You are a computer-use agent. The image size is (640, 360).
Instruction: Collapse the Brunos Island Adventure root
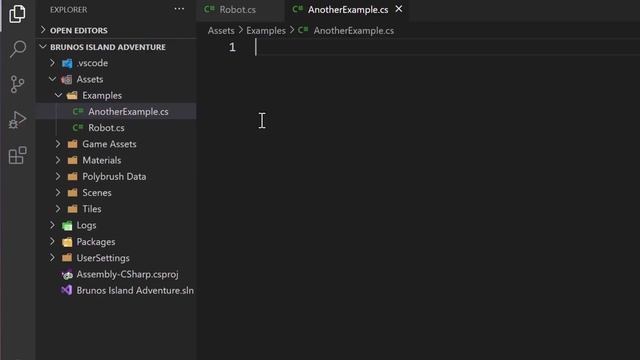point(43,47)
